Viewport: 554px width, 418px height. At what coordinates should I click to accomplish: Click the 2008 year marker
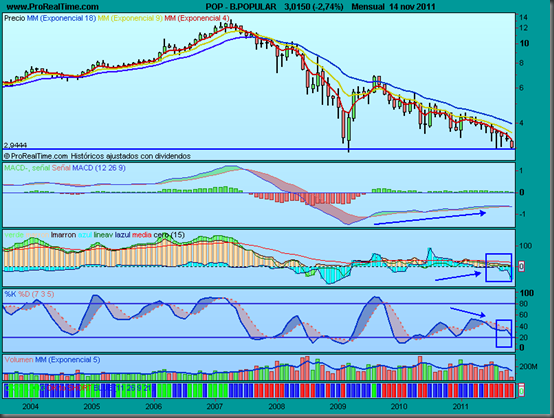point(277,406)
